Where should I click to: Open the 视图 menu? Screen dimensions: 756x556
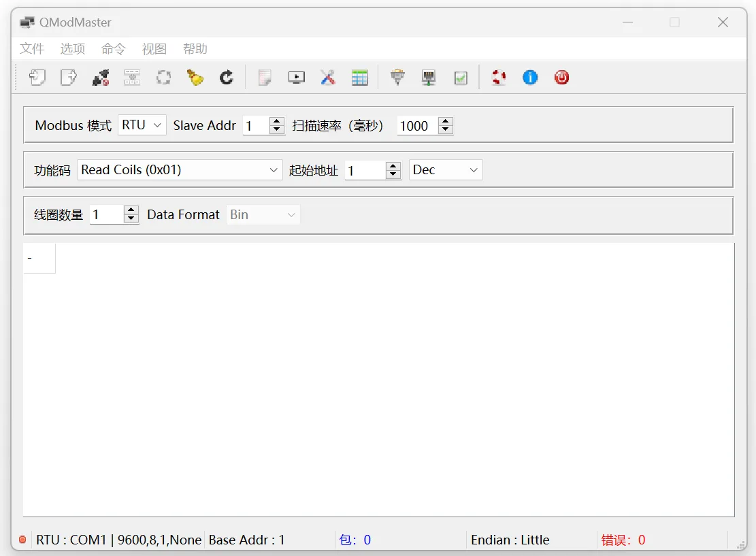(x=154, y=49)
